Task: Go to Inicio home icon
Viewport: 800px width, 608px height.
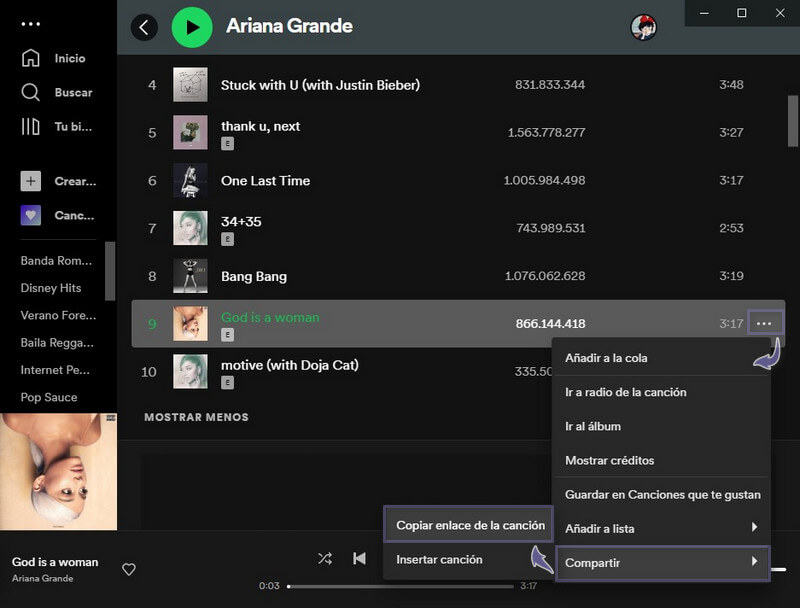Action: tap(31, 58)
